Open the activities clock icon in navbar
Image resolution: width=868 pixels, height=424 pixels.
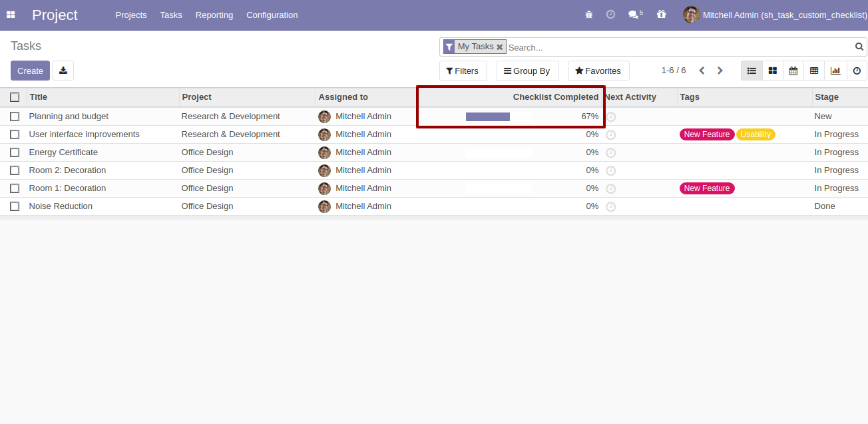coord(610,15)
